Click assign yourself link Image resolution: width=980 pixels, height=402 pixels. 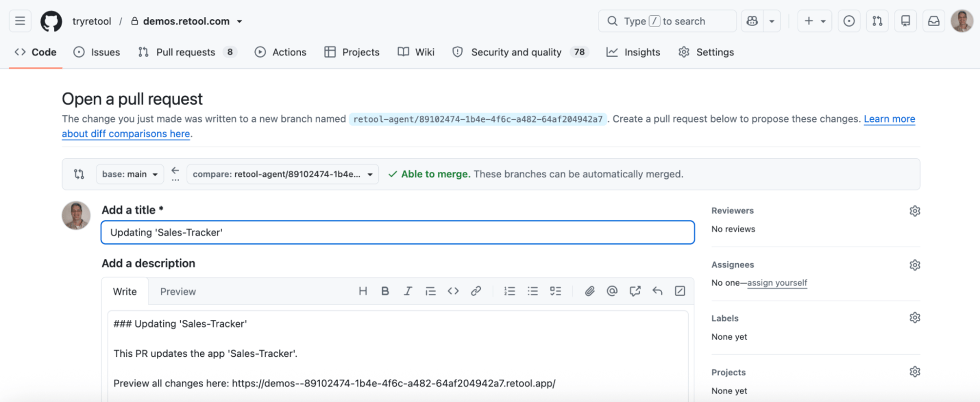click(777, 283)
